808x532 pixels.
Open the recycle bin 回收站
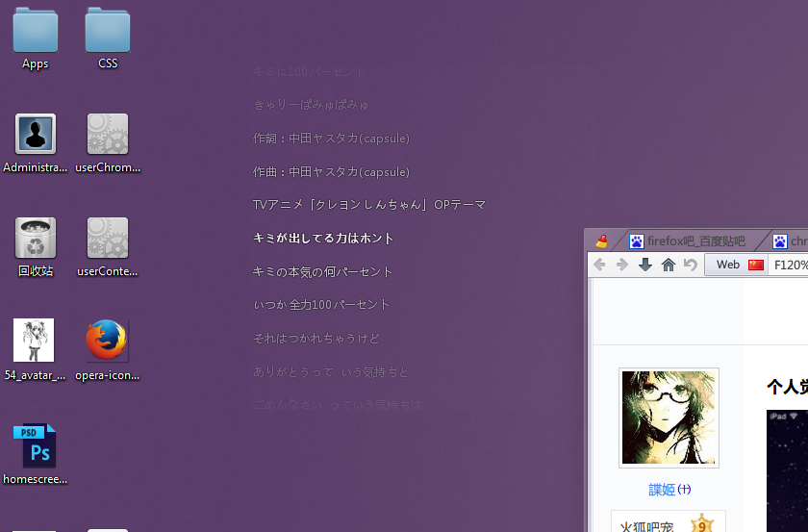point(36,238)
